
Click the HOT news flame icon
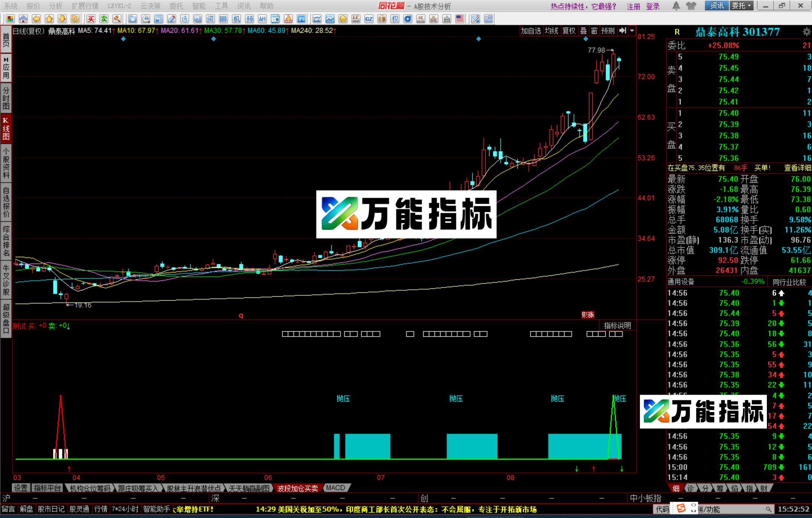tap(288, 19)
